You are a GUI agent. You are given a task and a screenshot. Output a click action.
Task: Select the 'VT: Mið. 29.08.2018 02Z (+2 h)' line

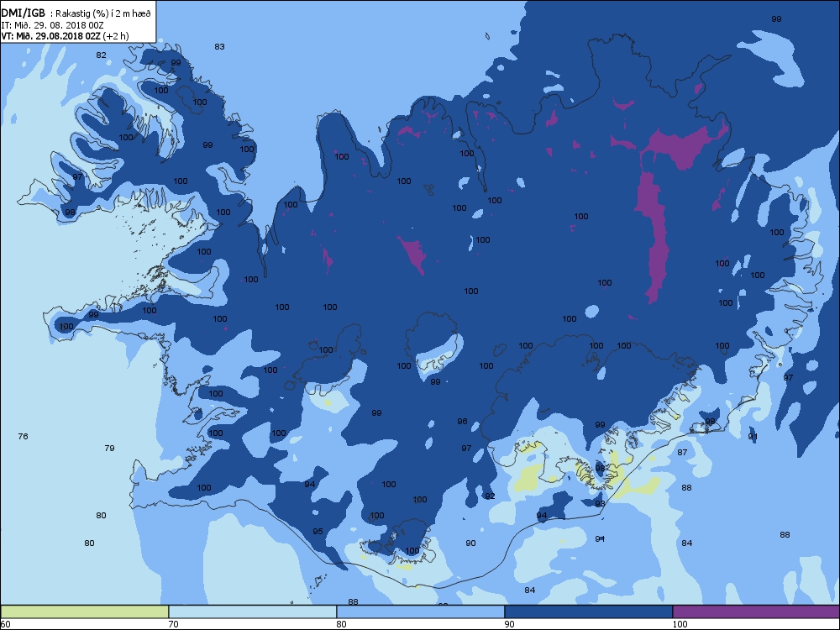[65, 36]
